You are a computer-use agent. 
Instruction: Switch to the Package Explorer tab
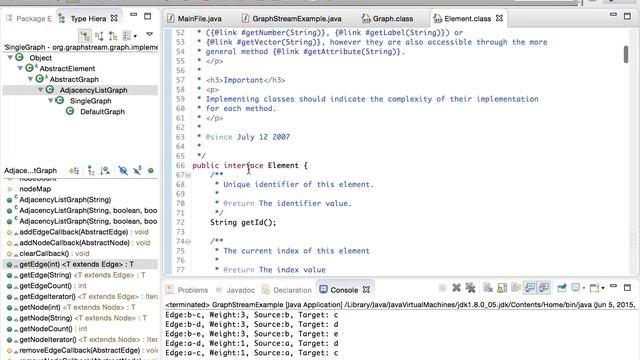coord(29,18)
